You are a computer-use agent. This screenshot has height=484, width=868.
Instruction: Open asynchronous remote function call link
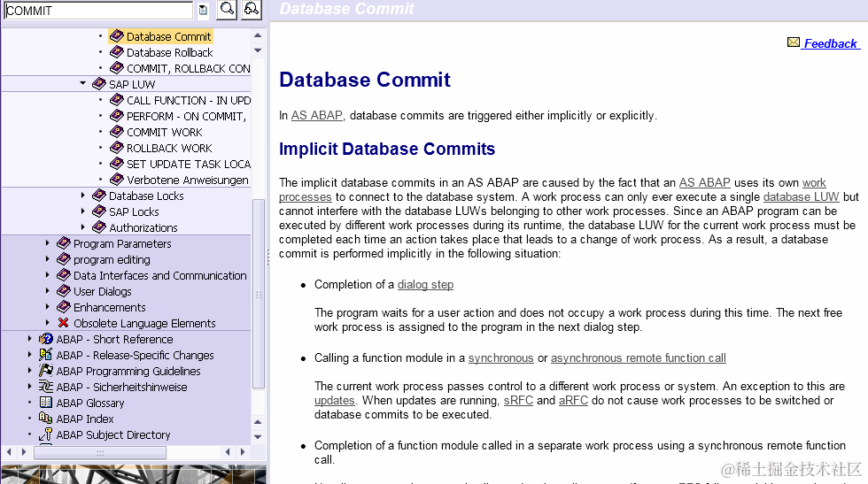point(639,357)
